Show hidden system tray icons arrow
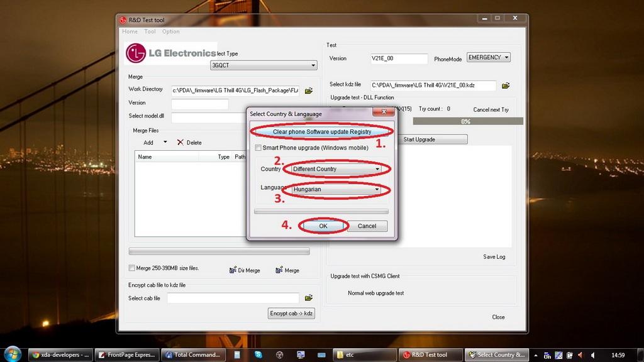 point(536,355)
